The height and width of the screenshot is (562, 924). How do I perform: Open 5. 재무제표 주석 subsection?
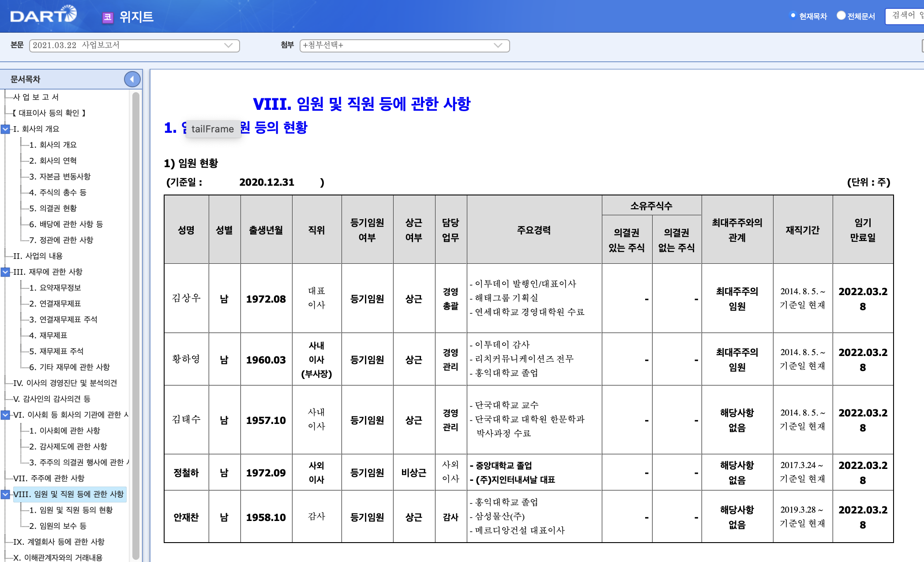click(x=56, y=351)
